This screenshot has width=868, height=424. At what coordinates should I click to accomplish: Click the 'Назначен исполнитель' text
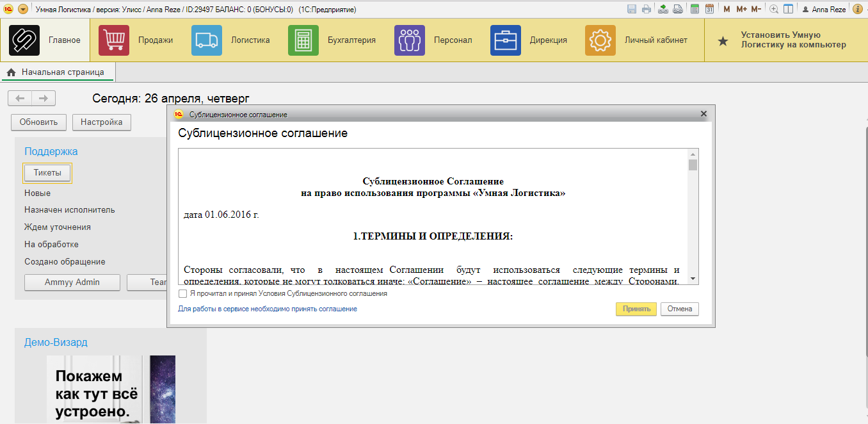(x=70, y=210)
